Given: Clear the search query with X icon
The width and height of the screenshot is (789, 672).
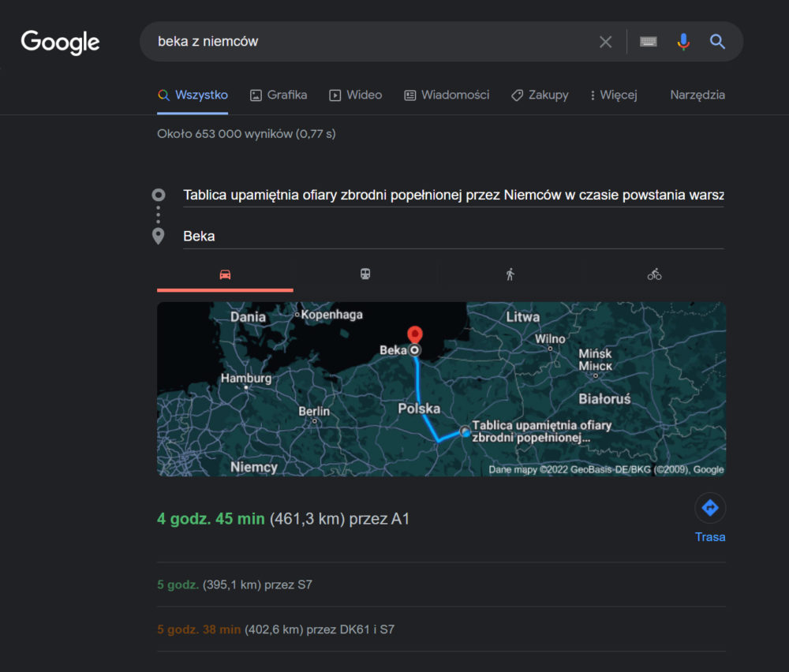Looking at the screenshot, I should pos(606,42).
